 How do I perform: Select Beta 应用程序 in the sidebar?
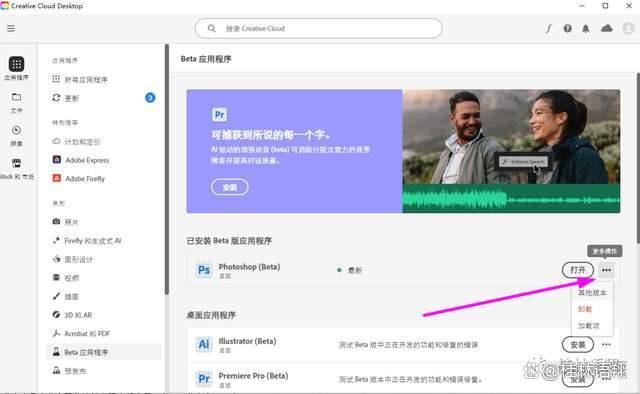pos(104,352)
